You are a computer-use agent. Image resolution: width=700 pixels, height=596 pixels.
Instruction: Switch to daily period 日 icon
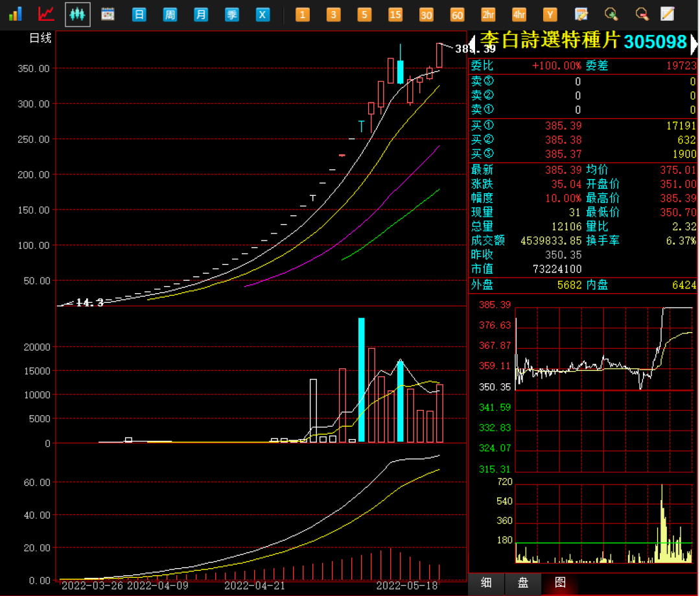coord(139,15)
